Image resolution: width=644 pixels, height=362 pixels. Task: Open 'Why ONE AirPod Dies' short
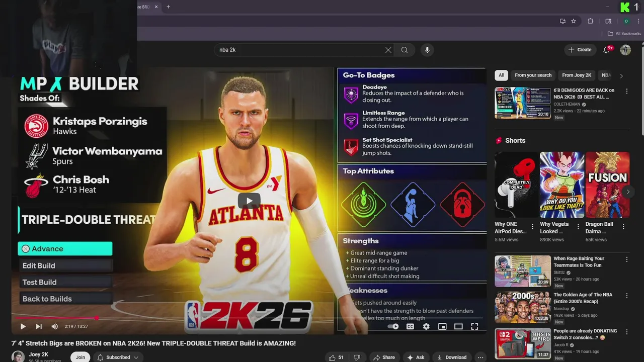(x=516, y=185)
